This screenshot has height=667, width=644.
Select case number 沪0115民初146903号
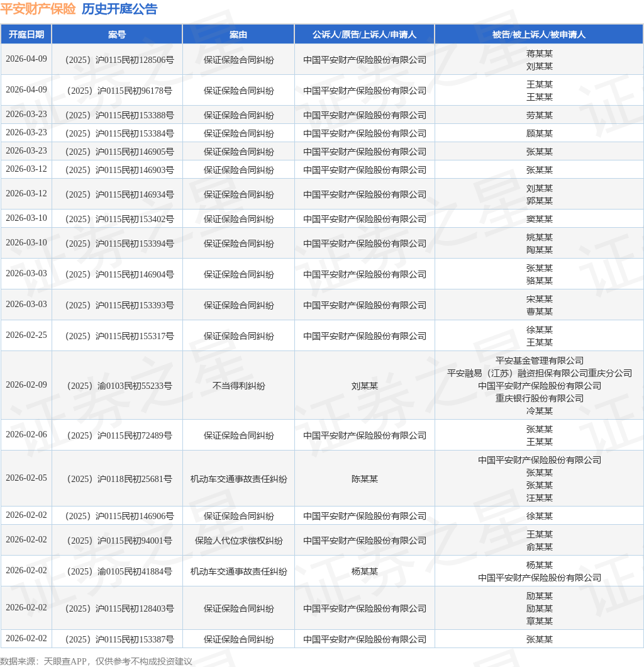click(x=119, y=170)
